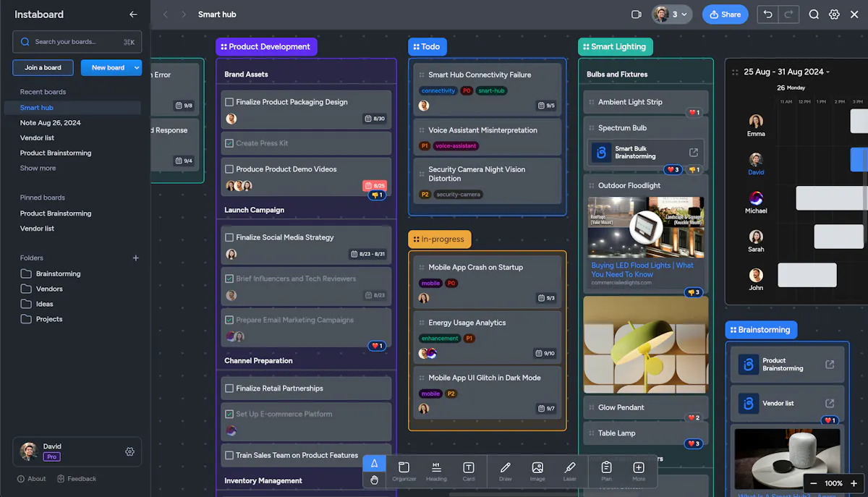This screenshot has width=868, height=497.
Task: Redo the last action
Action: tap(789, 14)
